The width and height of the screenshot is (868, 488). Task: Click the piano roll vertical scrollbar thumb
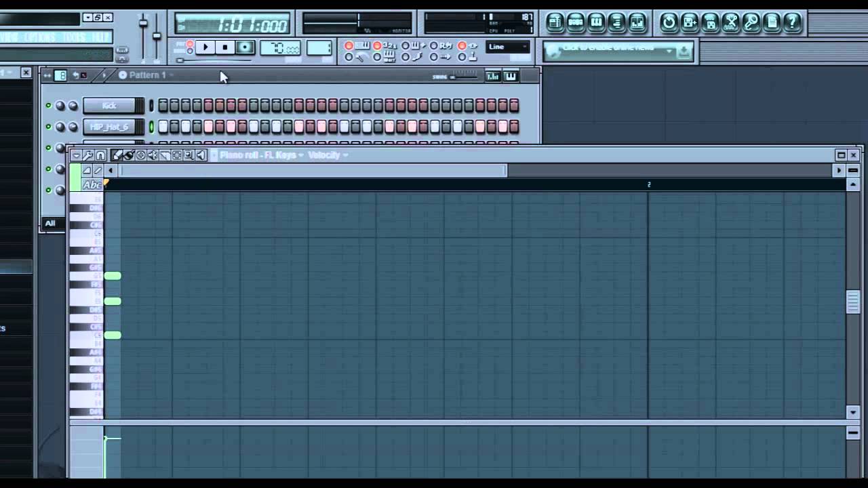(853, 302)
